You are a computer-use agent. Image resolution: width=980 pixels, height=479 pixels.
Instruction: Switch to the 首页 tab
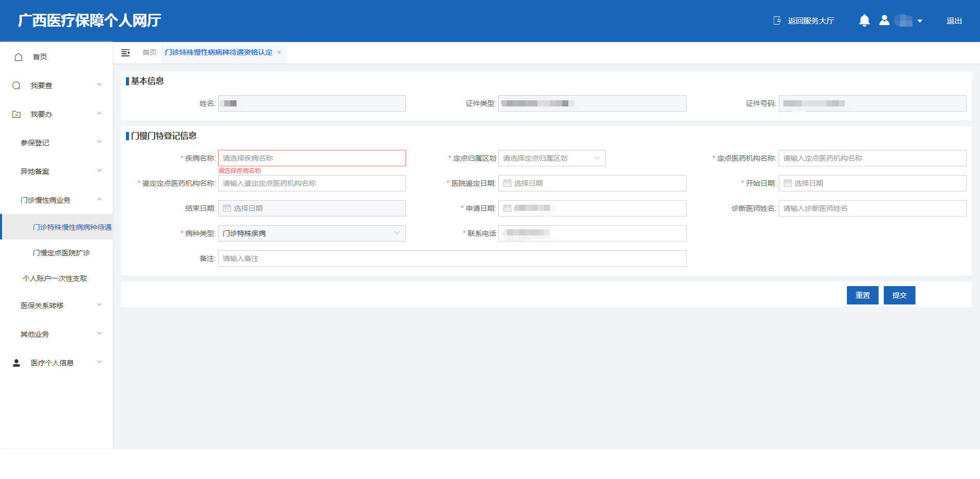pyautogui.click(x=150, y=52)
